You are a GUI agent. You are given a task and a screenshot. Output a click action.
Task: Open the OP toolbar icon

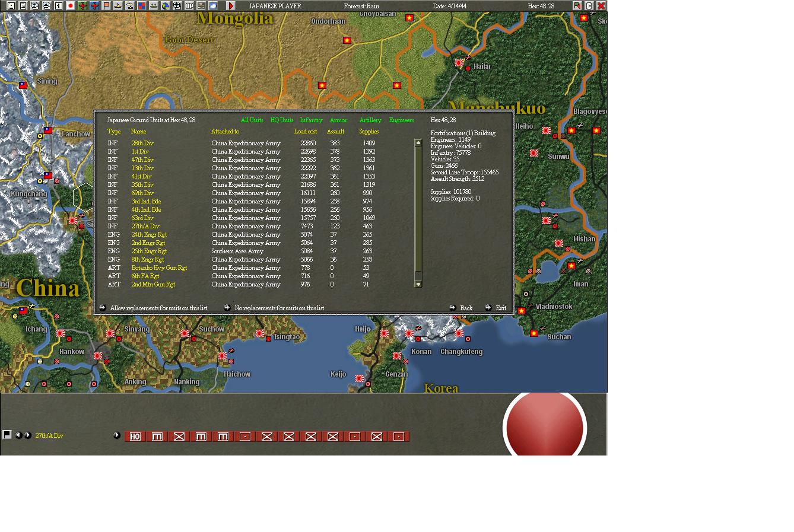pyautogui.click(x=189, y=6)
